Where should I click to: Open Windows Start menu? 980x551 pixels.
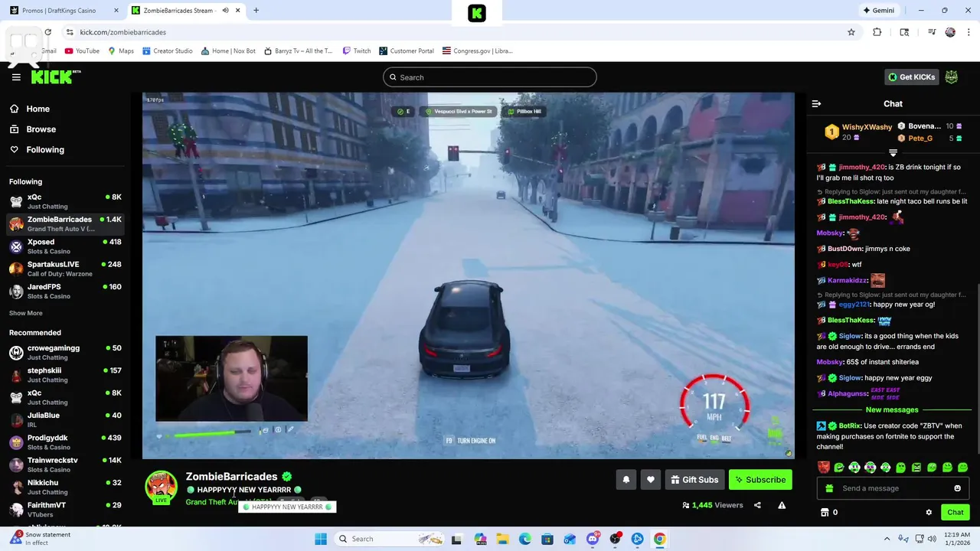pos(321,539)
